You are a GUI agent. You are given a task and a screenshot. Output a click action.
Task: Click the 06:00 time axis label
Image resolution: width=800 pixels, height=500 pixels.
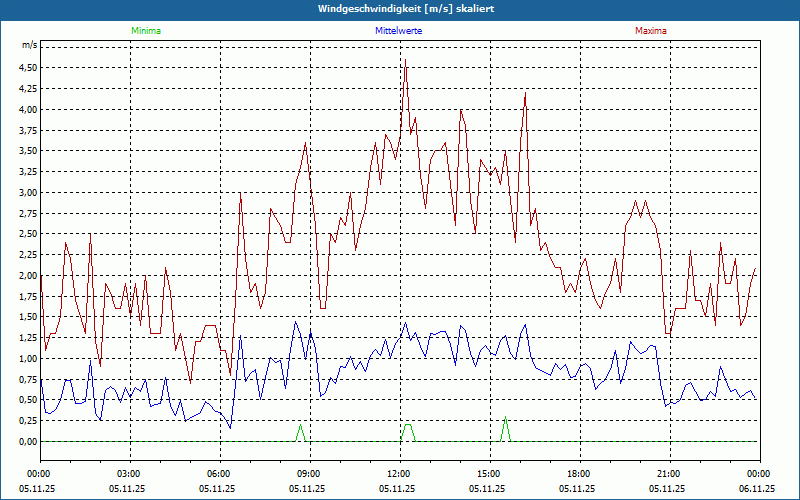[220, 474]
